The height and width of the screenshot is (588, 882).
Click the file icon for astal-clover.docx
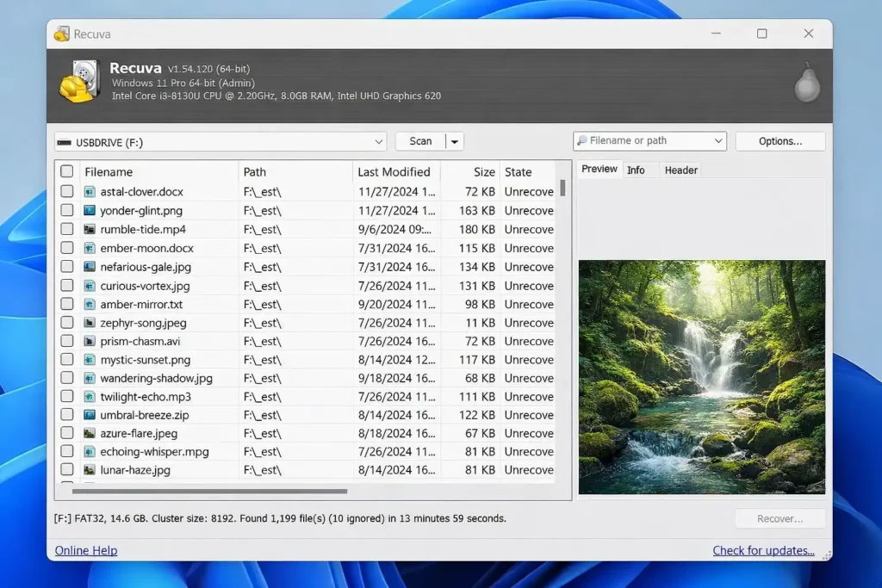(90, 192)
